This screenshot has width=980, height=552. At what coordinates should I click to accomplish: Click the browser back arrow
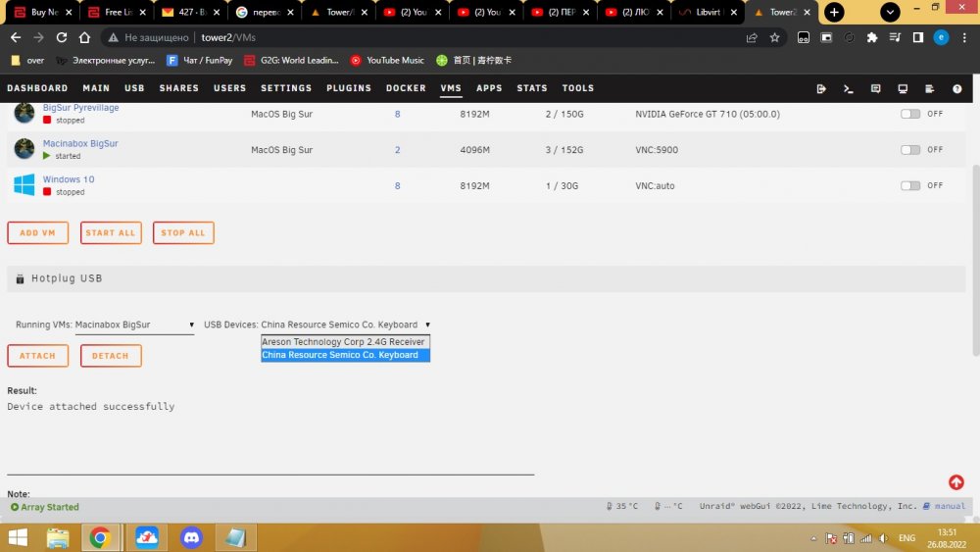point(16,37)
